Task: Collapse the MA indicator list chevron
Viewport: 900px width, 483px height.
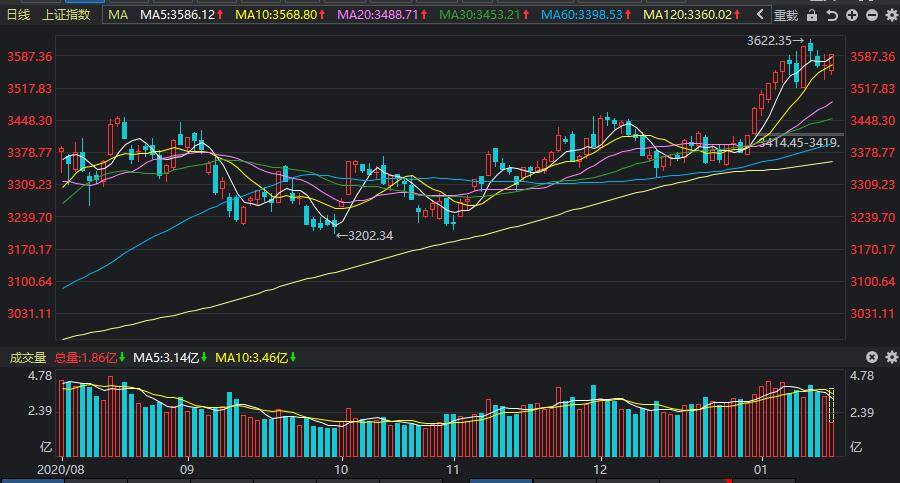Action: [760, 14]
